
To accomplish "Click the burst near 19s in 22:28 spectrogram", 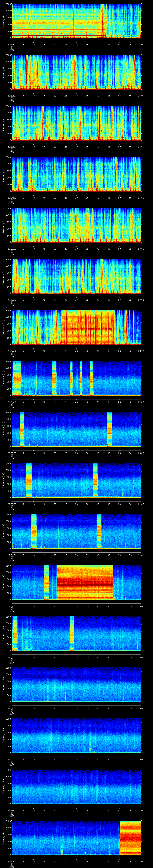I will pos(54,378).
